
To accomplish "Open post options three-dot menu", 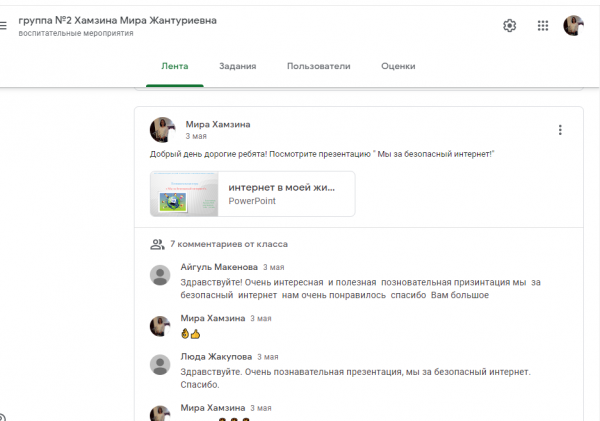I will point(560,130).
